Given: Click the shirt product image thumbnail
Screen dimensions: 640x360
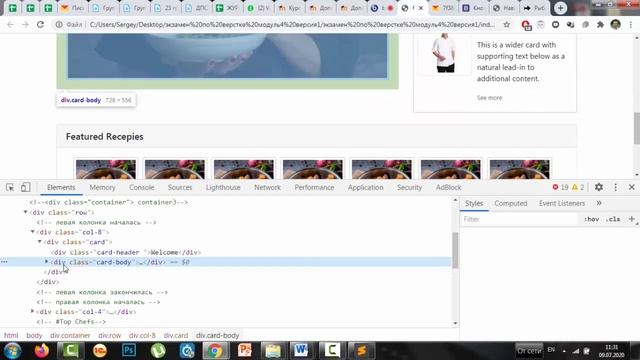Looking at the screenshot, I should point(445,53).
